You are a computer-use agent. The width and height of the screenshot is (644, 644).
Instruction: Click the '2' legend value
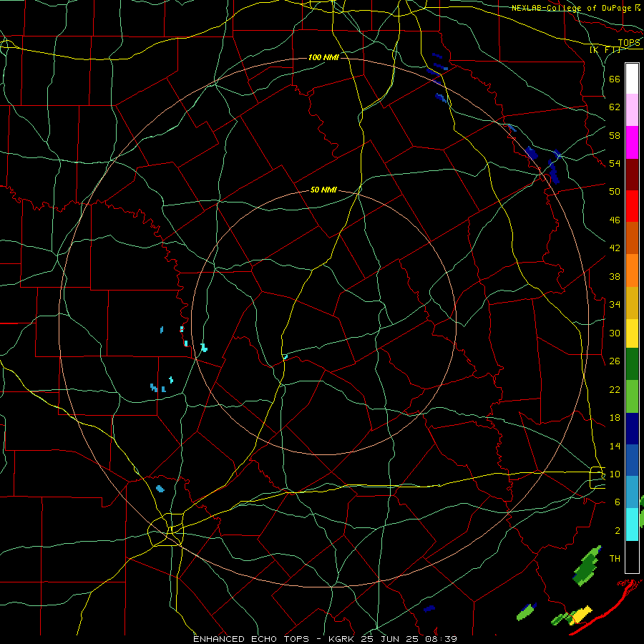618,531
